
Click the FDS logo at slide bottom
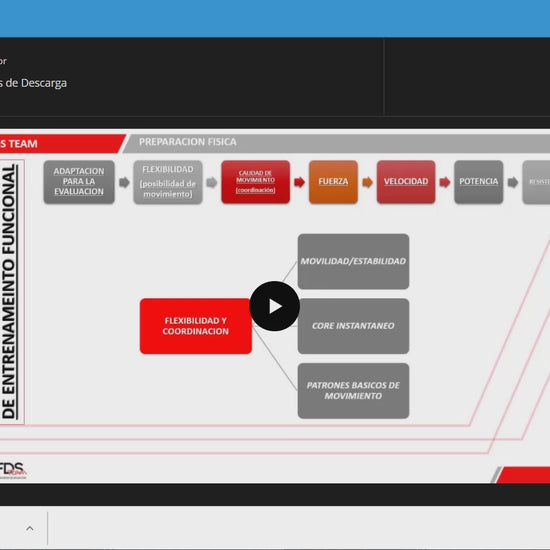(13, 470)
